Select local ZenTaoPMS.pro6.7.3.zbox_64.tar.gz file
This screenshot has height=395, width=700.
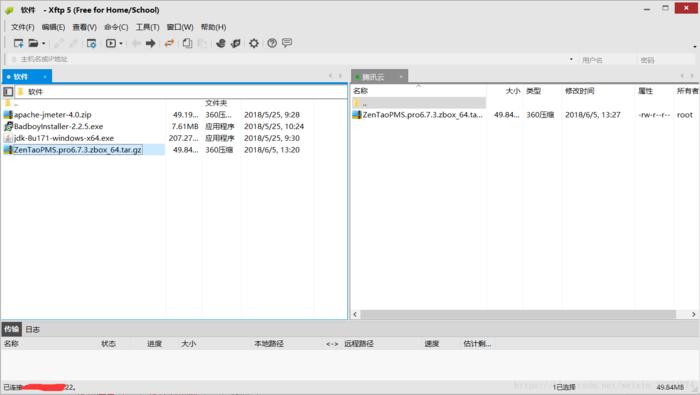point(77,150)
